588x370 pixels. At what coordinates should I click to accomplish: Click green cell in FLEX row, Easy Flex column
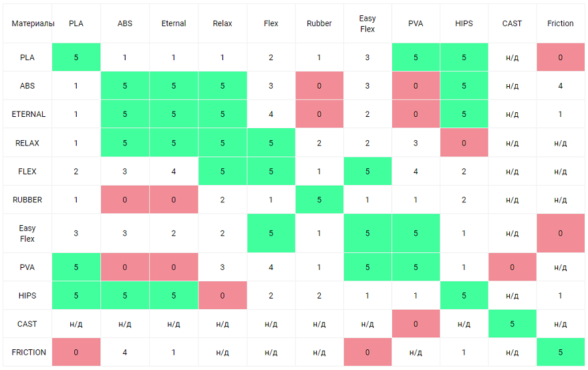[367, 172]
